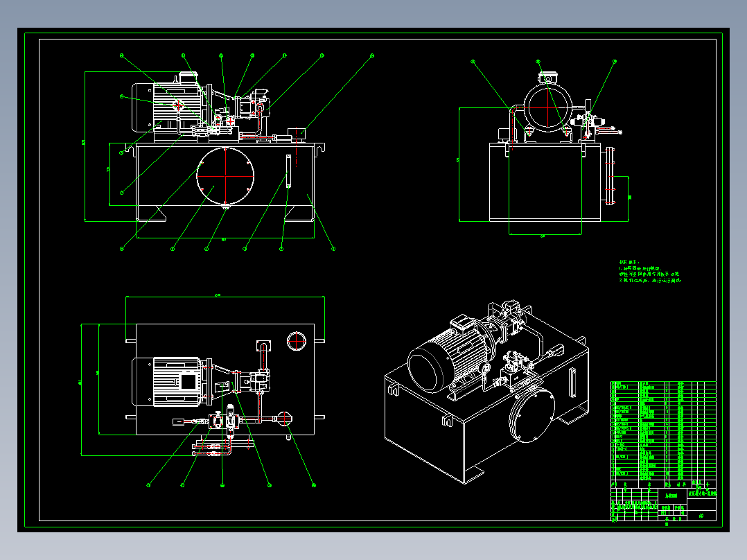Viewport: 747px width, 560px height.
Task: Select the level gauge slot in the isometric view
Action: tap(572, 383)
